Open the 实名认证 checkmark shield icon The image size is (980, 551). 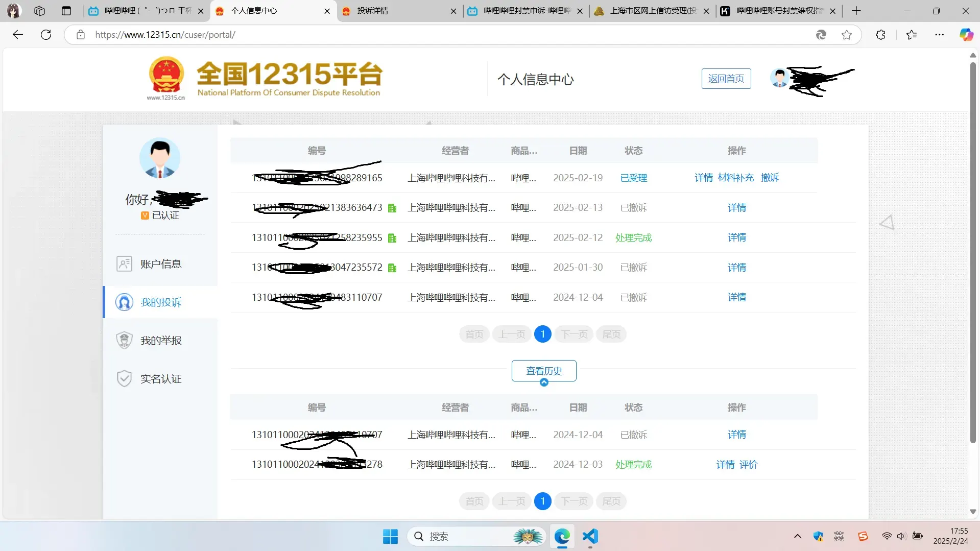[x=124, y=379]
